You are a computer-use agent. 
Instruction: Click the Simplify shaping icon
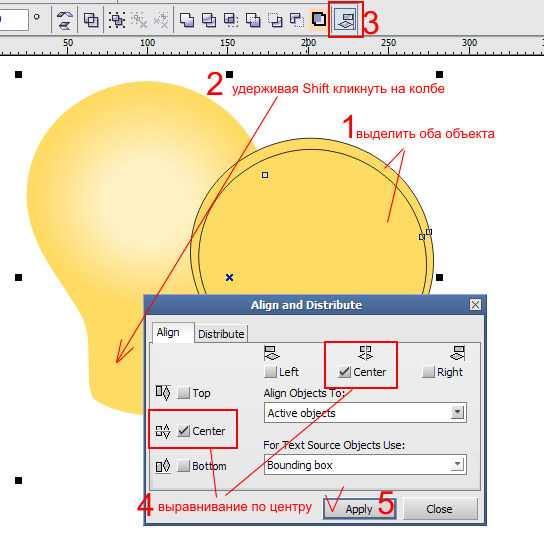pyautogui.click(x=253, y=19)
